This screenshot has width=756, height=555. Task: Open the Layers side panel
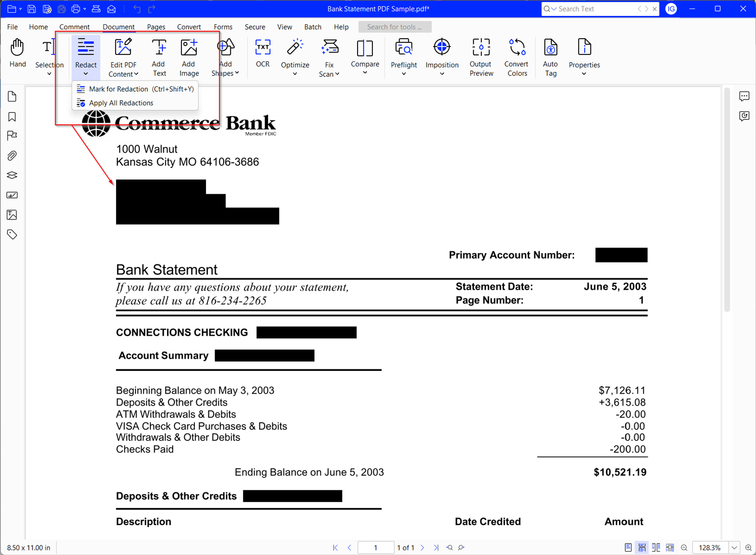click(12, 175)
